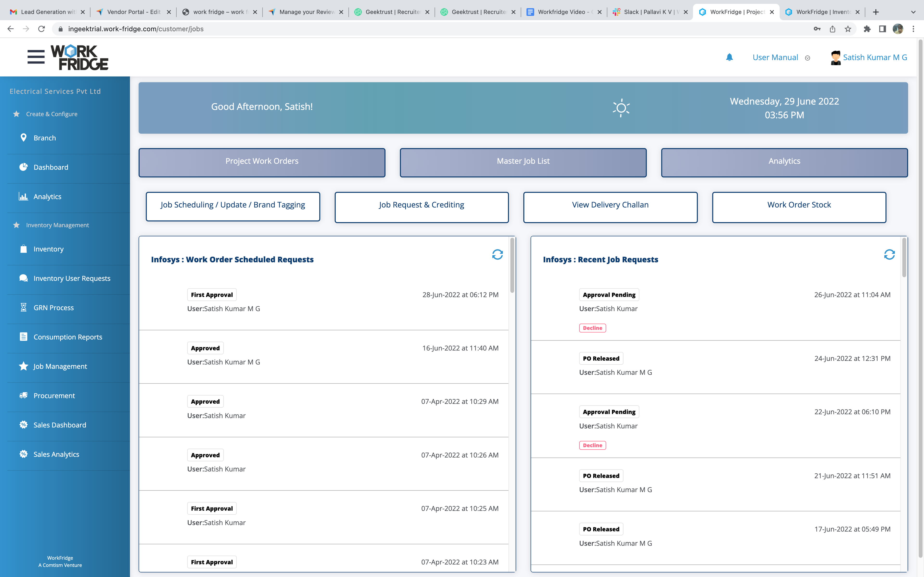Click the Consumption Reports document icon
The height and width of the screenshot is (577, 924).
pos(23,337)
